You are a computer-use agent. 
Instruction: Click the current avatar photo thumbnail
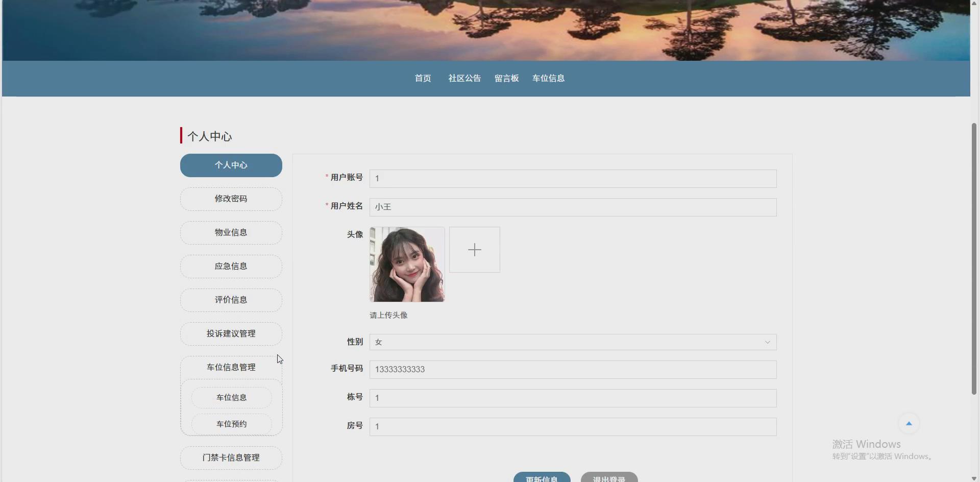tap(406, 264)
